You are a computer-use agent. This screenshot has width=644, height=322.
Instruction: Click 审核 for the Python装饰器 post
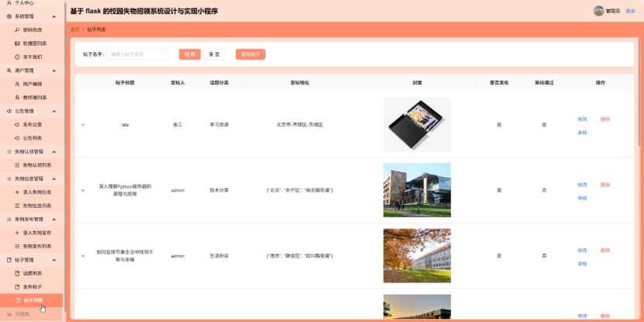pyautogui.click(x=582, y=198)
